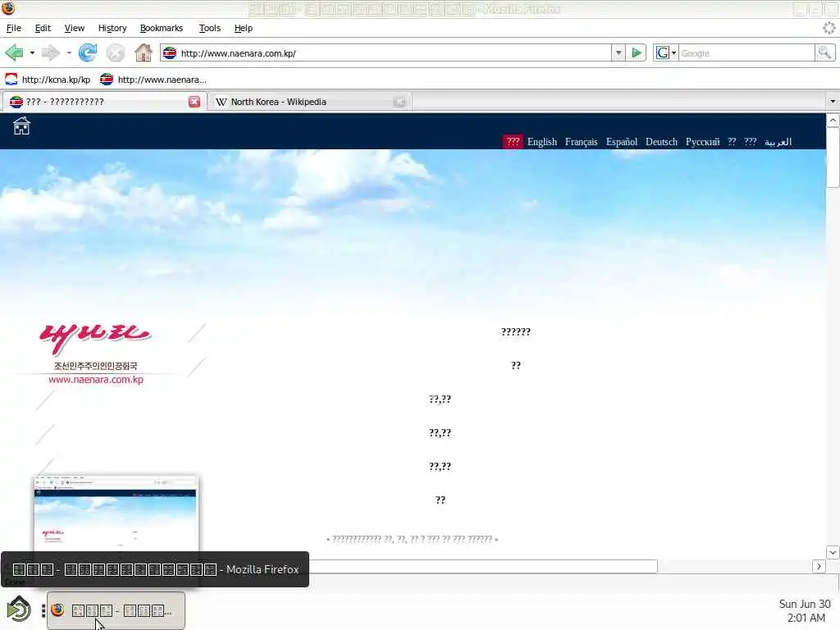This screenshot has height=630, width=840.
Task: Open the system start menu icon in the taskbar
Action: 19,609
